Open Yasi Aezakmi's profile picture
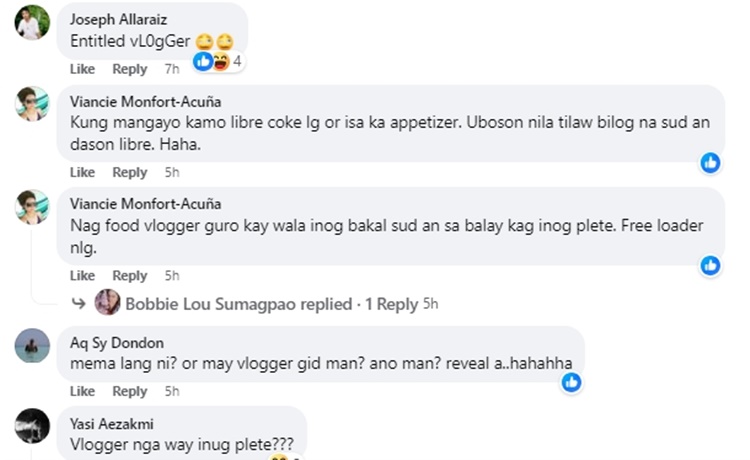This screenshot has height=460, width=750. click(32, 425)
